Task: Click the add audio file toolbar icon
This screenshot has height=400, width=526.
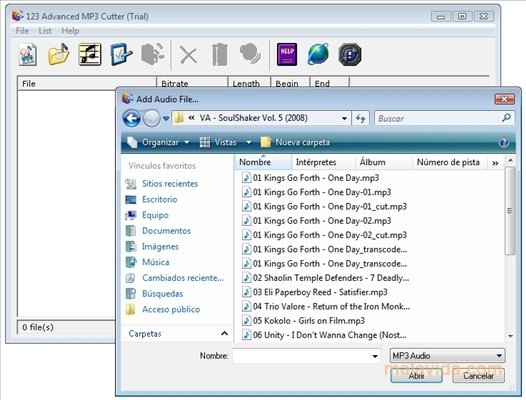Action: pyautogui.click(x=28, y=55)
